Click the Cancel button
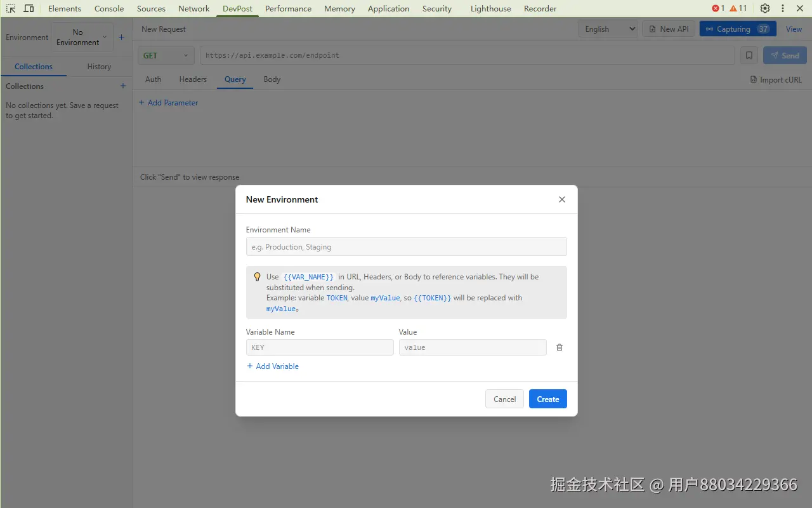812x508 pixels. (x=504, y=399)
